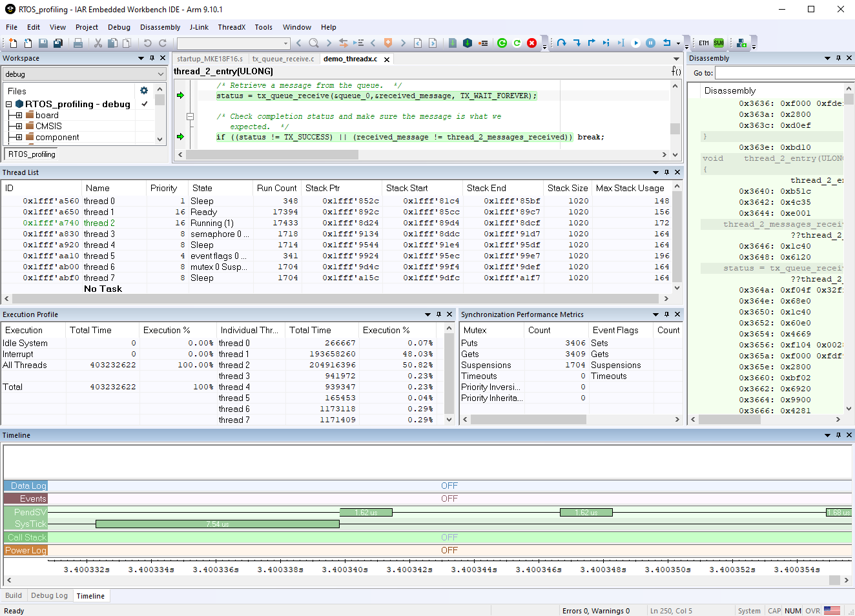Click the Paste toolbar icon

pyautogui.click(x=127, y=43)
